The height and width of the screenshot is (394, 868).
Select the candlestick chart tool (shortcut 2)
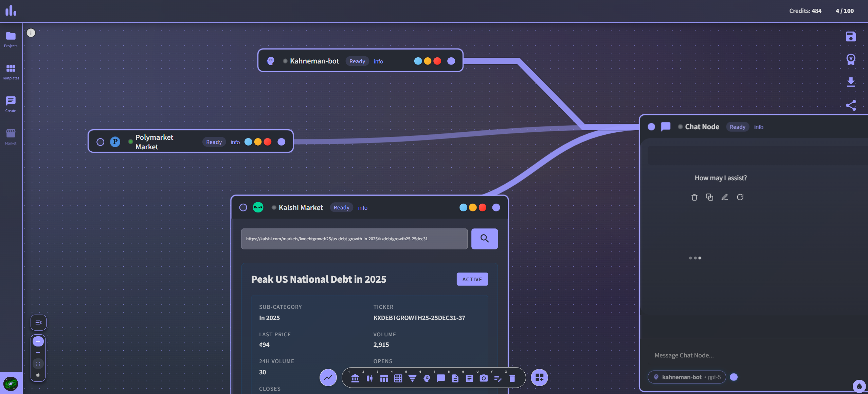369,378
